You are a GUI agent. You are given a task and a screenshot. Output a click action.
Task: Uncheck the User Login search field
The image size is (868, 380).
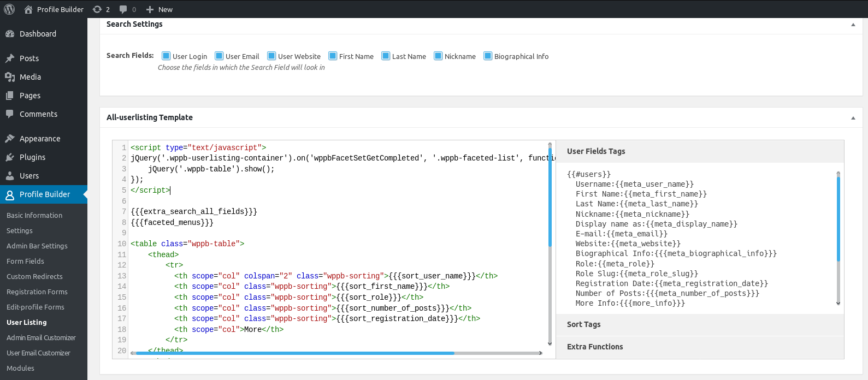tap(166, 56)
